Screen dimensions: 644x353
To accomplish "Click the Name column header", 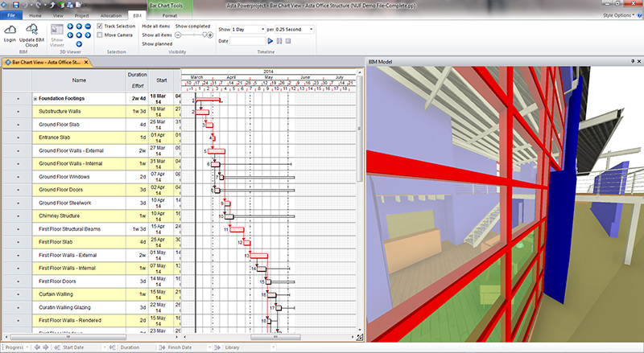I will click(79, 80).
